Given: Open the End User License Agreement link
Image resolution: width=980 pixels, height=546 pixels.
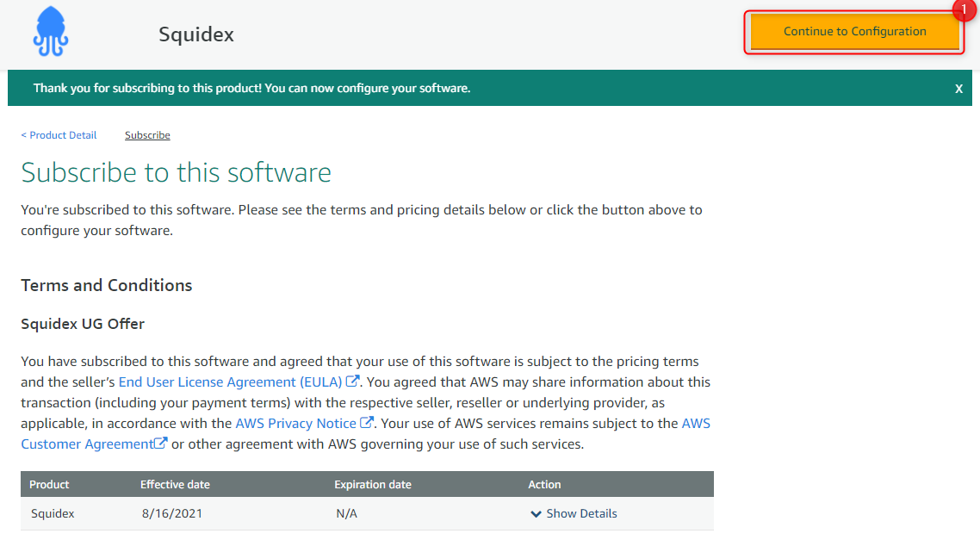Looking at the screenshot, I should [x=230, y=382].
